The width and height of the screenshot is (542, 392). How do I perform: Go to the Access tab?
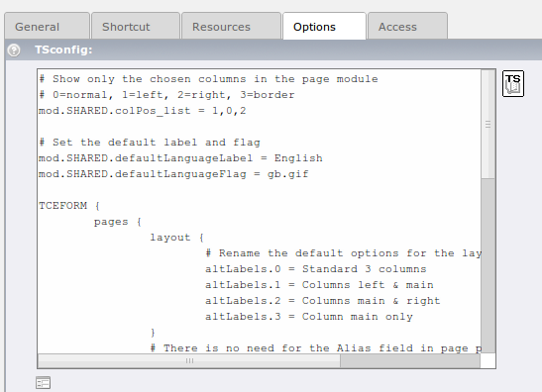click(407, 27)
